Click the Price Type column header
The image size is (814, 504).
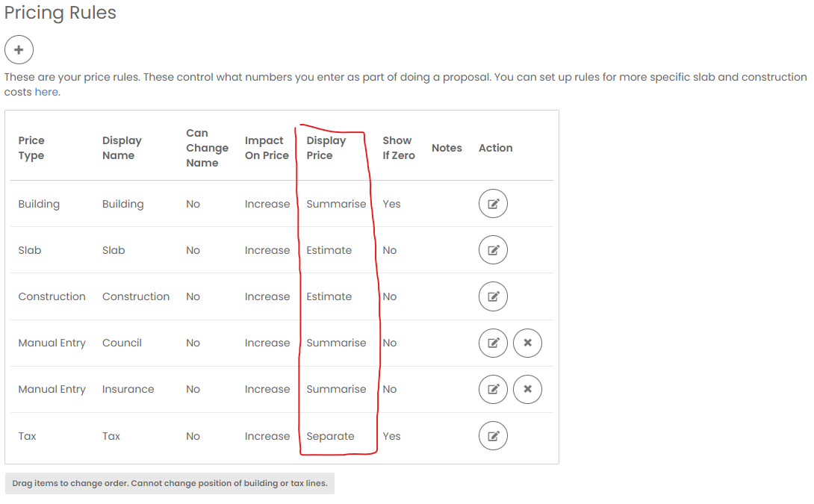pyautogui.click(x=31, y=148)
